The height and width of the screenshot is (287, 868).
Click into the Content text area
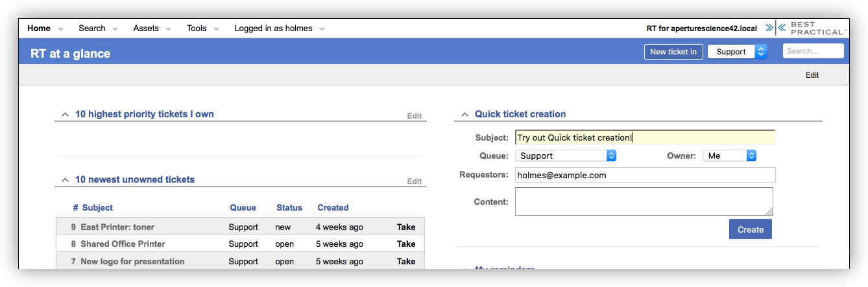[644, 201]
